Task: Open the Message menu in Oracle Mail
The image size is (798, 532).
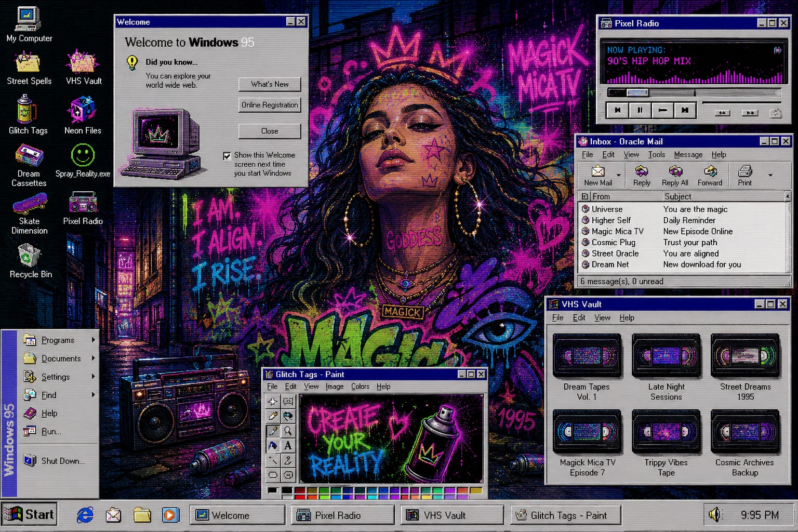Action: 688,154
